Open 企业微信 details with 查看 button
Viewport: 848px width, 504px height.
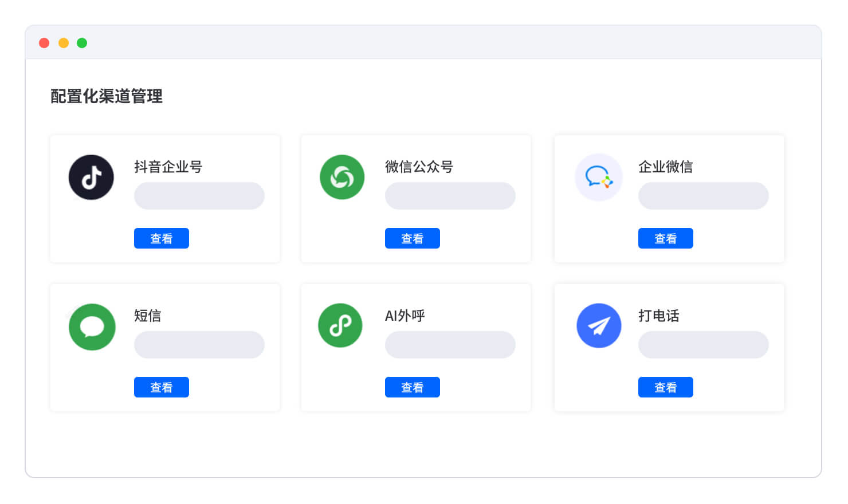[x=665, y=238]
